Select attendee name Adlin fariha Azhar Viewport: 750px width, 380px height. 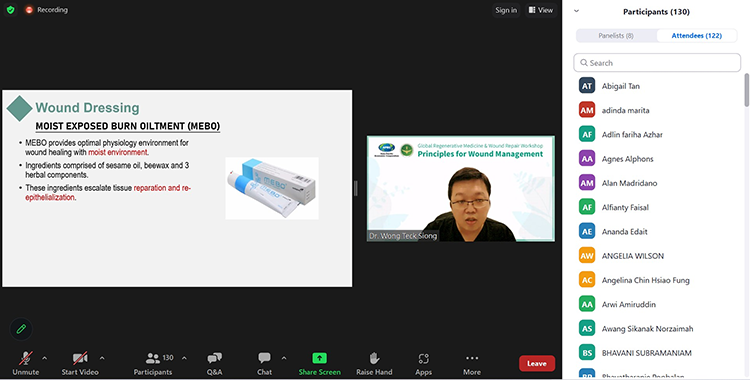(632, 134)
